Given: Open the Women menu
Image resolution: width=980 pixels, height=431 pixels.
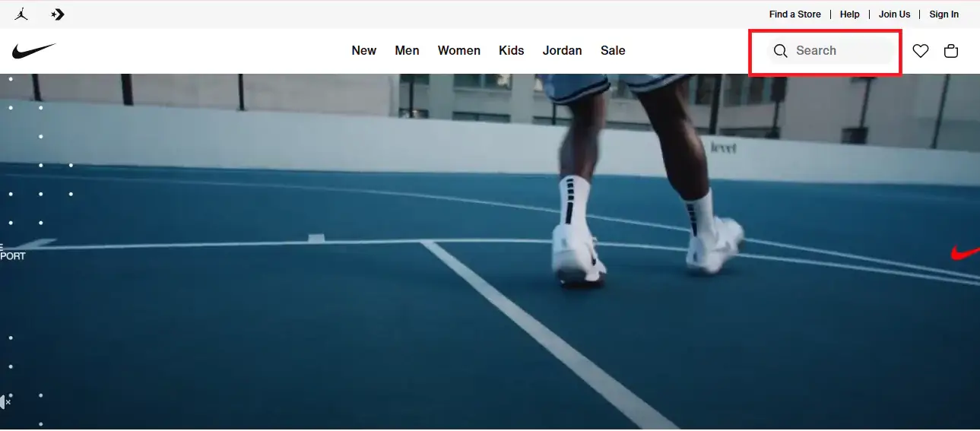Looking at the screenshot, I should coord(459,51).
